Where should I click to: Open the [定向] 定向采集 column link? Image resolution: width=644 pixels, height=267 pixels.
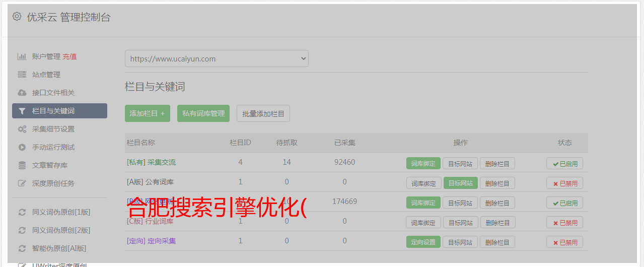point(151,241)
